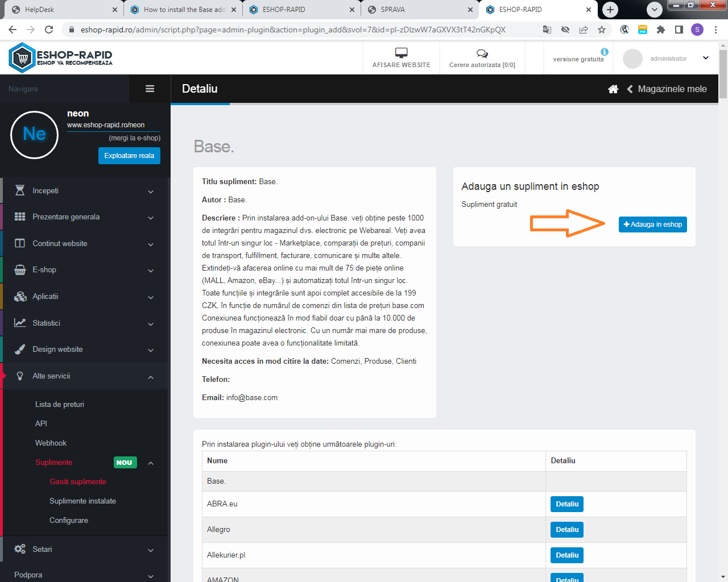Open the browser extensions puzzle icon
This screenshot has width=728, height=582.
point(661,30)
